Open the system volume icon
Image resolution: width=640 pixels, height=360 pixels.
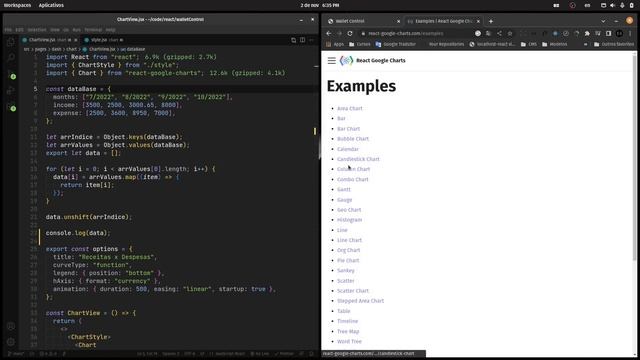pyautogui.click(x=612, y=5)
